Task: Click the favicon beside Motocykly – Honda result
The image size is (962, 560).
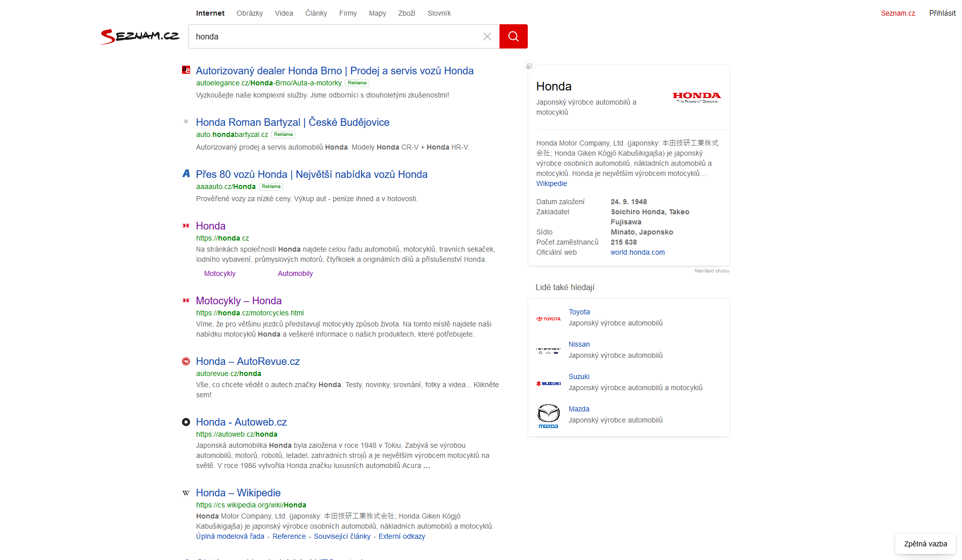Action: pos(186,300)
